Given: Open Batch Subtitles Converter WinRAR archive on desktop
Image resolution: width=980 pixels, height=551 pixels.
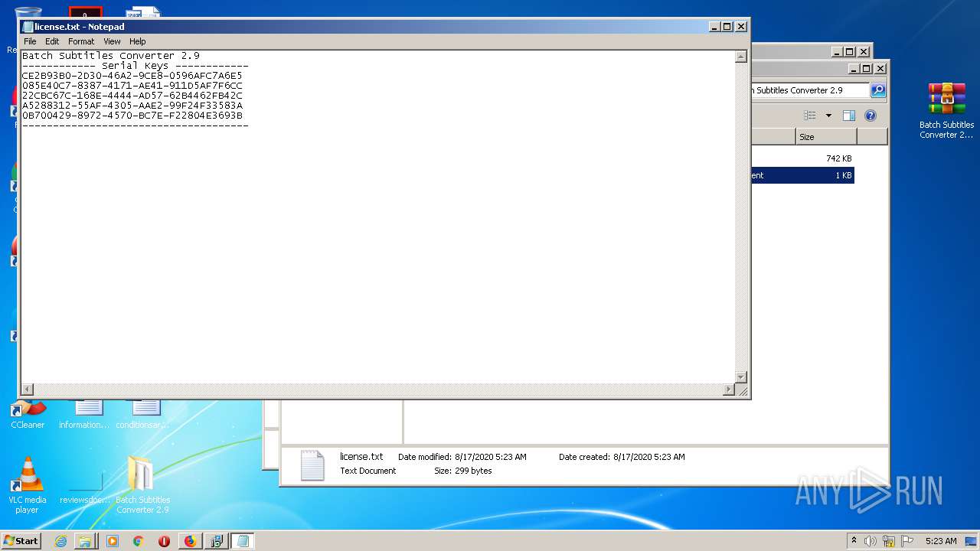Looking at the screenshot, I should [946, 110].
